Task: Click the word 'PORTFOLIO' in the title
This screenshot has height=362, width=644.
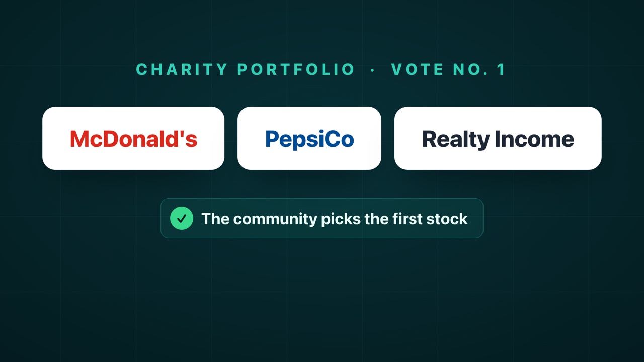Action: pyautogui.click(x=296, y=69)
